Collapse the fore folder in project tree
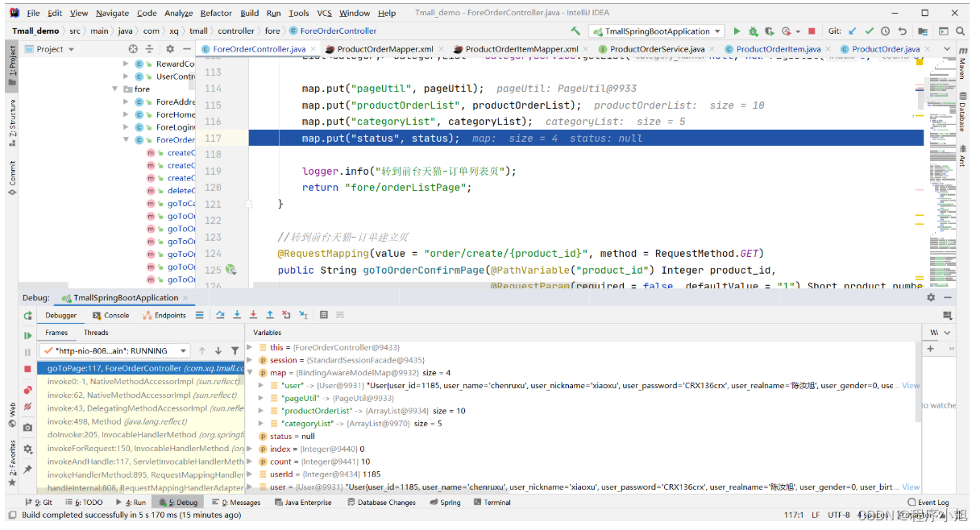Viewport: 980px width, 530px height. tap(116, 89)
